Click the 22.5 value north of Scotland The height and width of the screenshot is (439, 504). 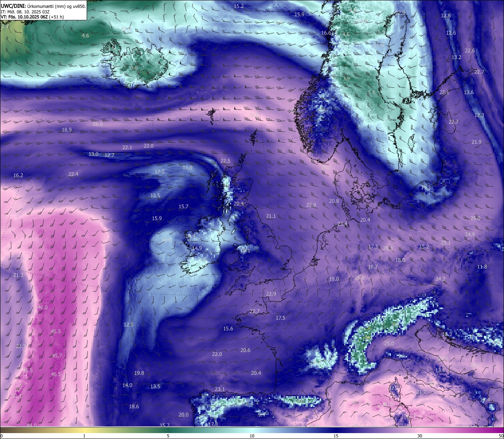tap(225, 161)
